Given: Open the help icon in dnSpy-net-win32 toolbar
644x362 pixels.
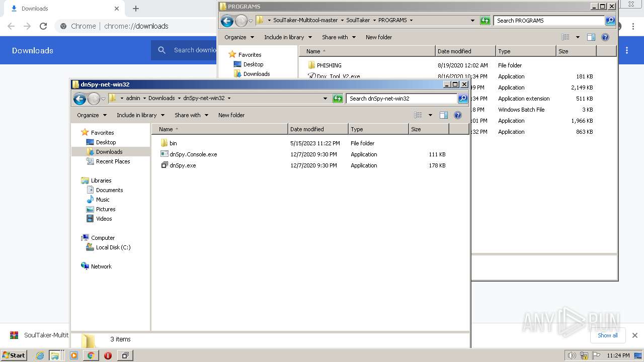Looking at the screenshot, I should point(458,115).
